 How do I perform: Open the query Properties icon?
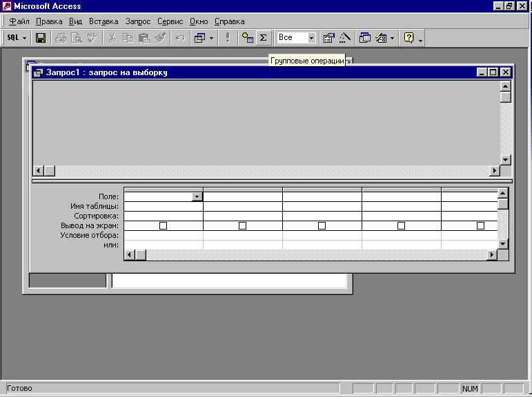click(x=328, y=38)
